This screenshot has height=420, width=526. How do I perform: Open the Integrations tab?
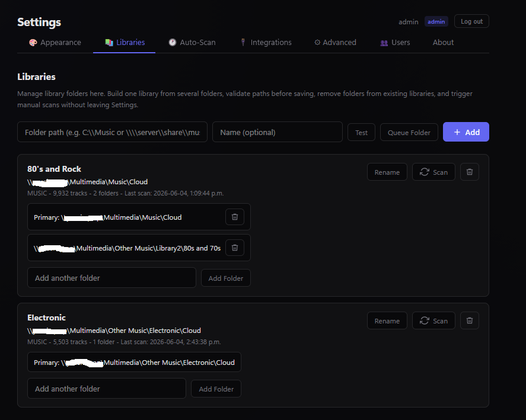(266, 43)
